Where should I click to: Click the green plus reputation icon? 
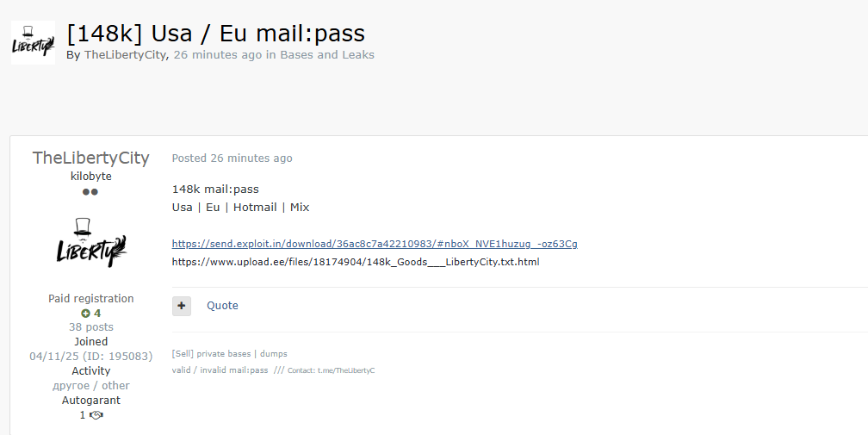coord(85,314)
